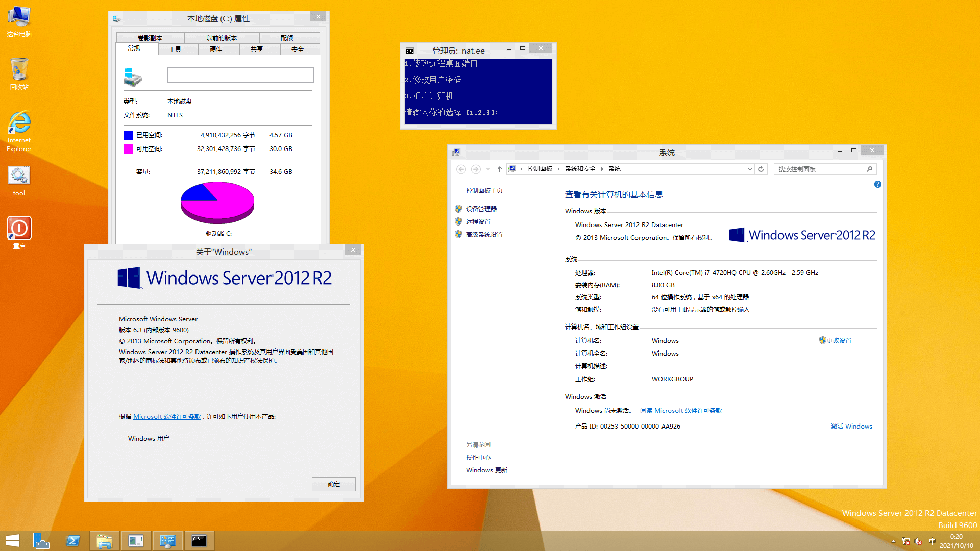The image size is (980, 551).
Task: Launch PowerShell from the taskbar
Action: pos(73,541)
